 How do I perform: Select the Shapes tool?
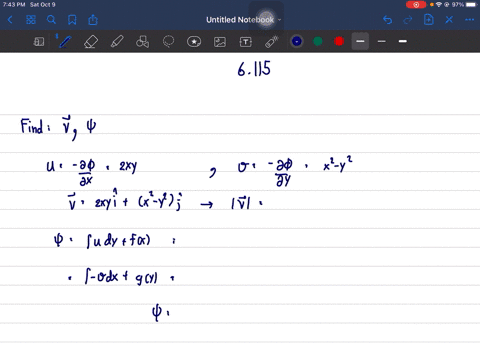pyautogui.click(x=142, y=42)
